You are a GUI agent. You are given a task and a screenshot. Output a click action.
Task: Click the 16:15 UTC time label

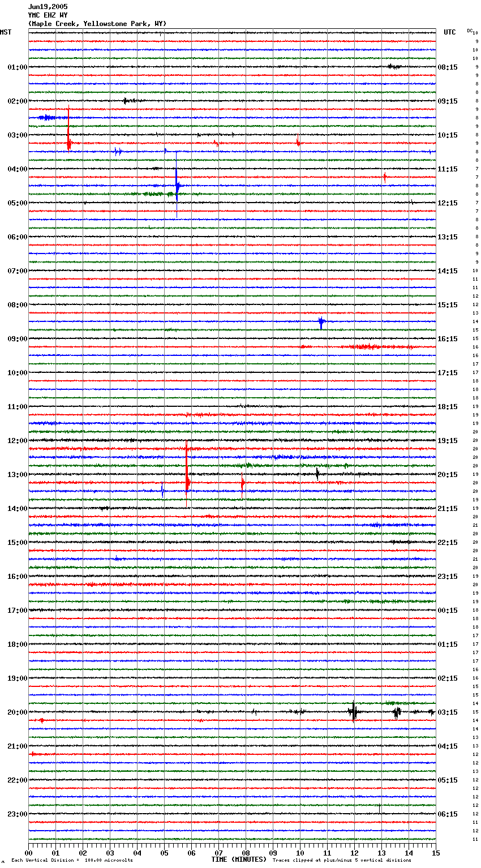(x=448, y=339)
